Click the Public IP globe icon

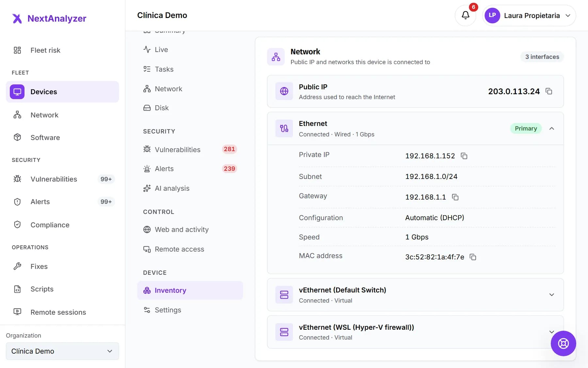pos(284,91)
